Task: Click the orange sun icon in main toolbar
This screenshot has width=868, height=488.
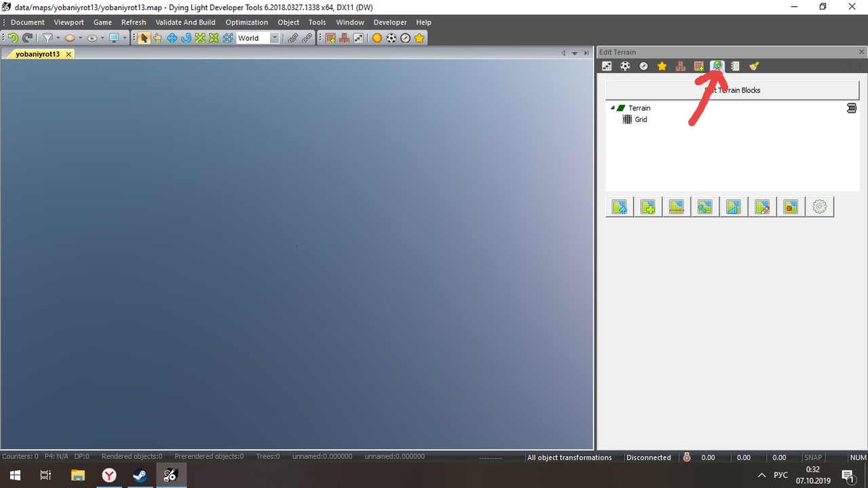Action: point(377,38)
